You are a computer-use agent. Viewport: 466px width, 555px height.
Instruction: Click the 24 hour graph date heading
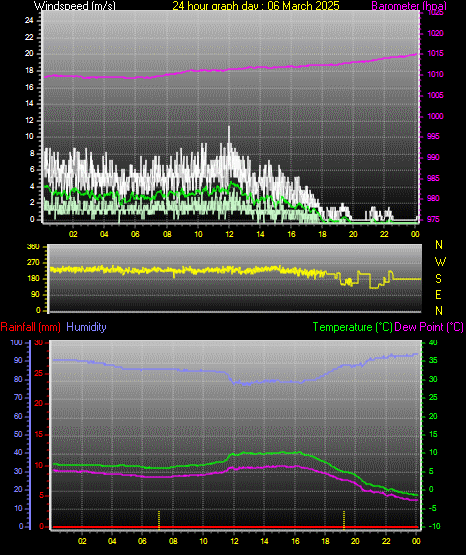(256, 6)
